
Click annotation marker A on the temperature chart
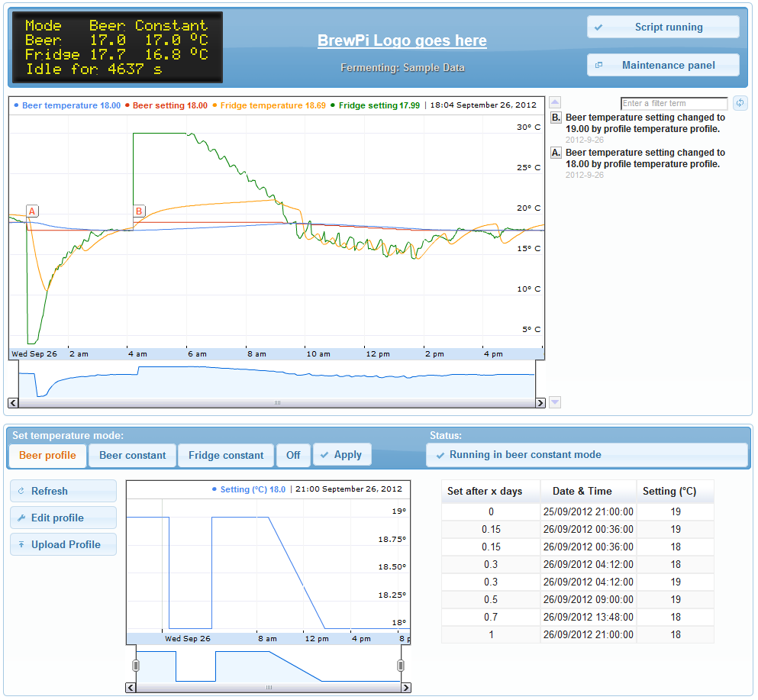[31, 211]
